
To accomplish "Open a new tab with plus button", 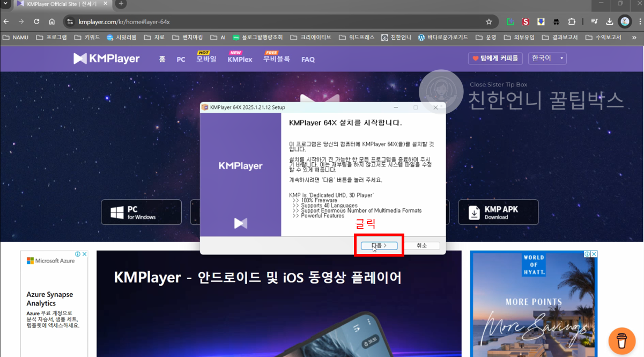I will tap(121, 4).
